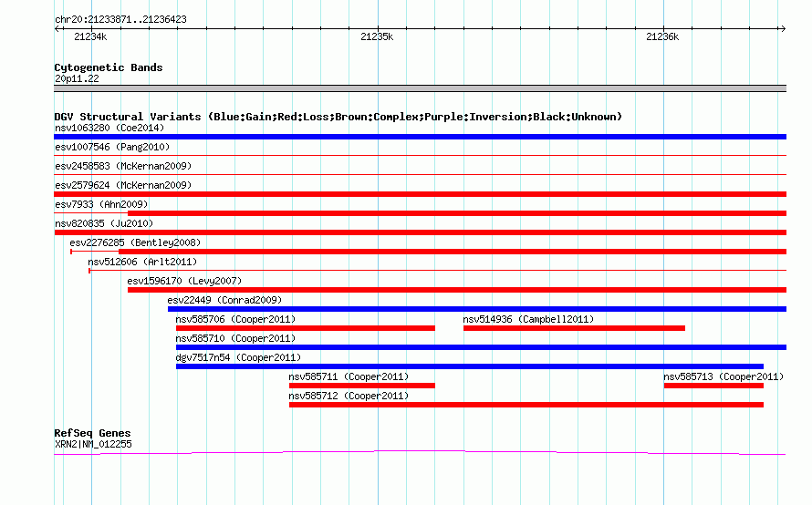The height and width of the screenshot is (505, 812).
Task: Click the red bar under nsv585711
Action: (x=362, y=386)
